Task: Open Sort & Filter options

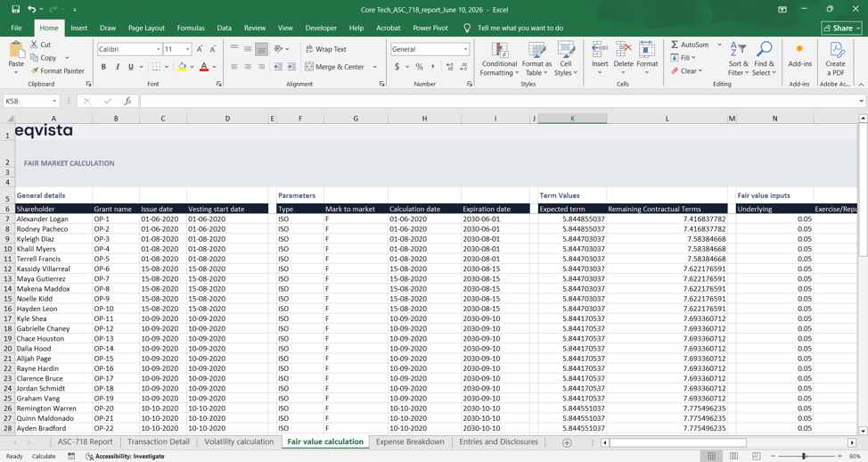Action: [738, 59]
